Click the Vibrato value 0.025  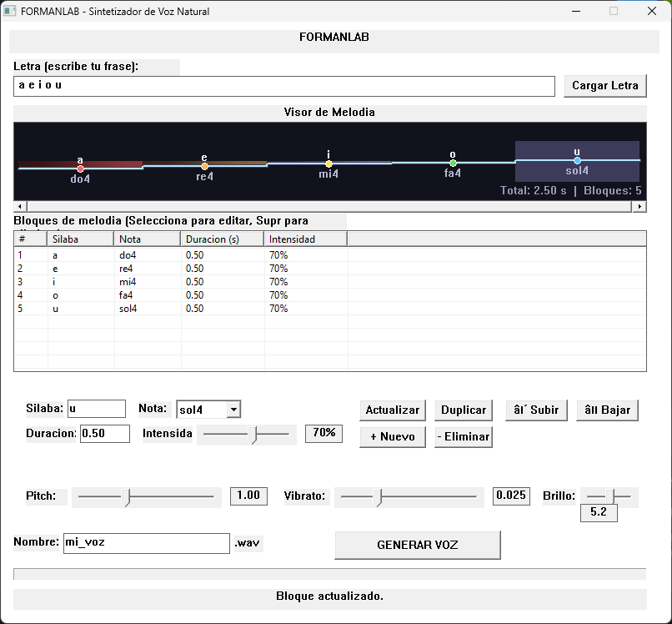[x=511, y=496]
